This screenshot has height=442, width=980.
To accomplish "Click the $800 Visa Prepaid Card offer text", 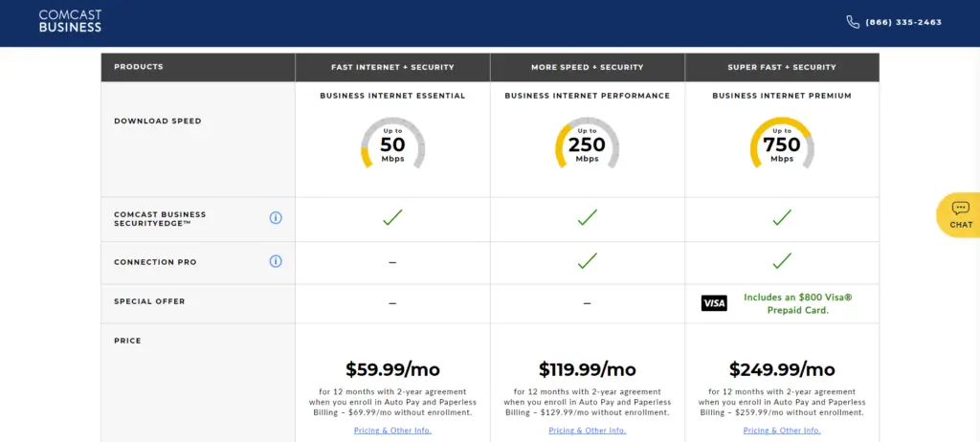I will click(x=797, y=303).
